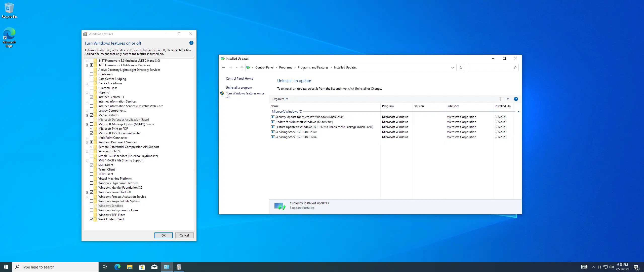Go up one level with the up arrow
Viewport: 644px width, 272px height.
242,67
